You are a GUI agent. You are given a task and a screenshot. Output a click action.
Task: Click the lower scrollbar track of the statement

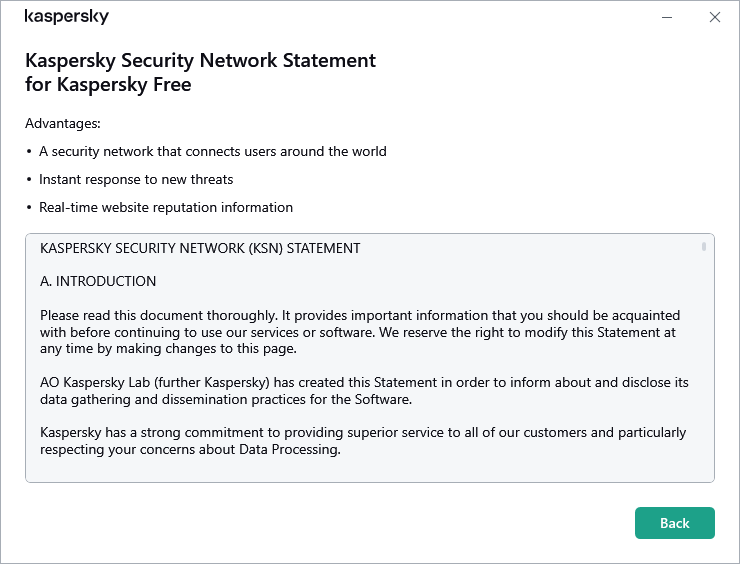(704, 400)
